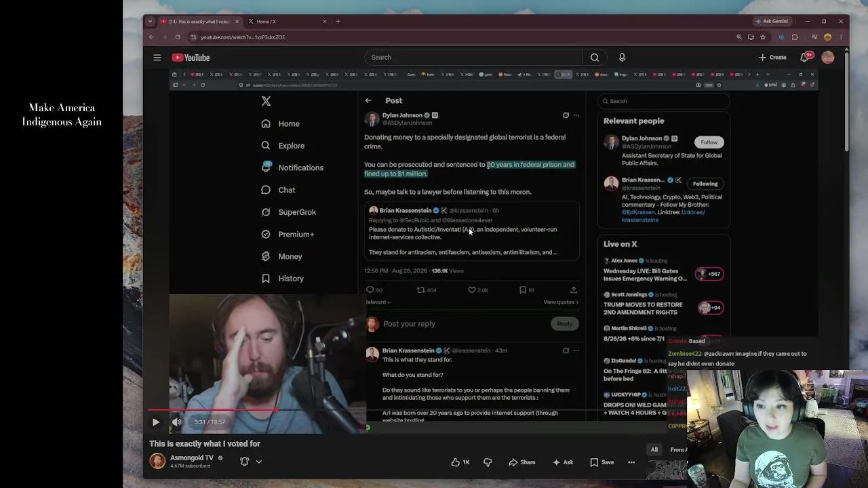Image resolution: width=868 pixels, height=488 pixels.
Task: Click the X search box
Action: [x=663, y=101]
